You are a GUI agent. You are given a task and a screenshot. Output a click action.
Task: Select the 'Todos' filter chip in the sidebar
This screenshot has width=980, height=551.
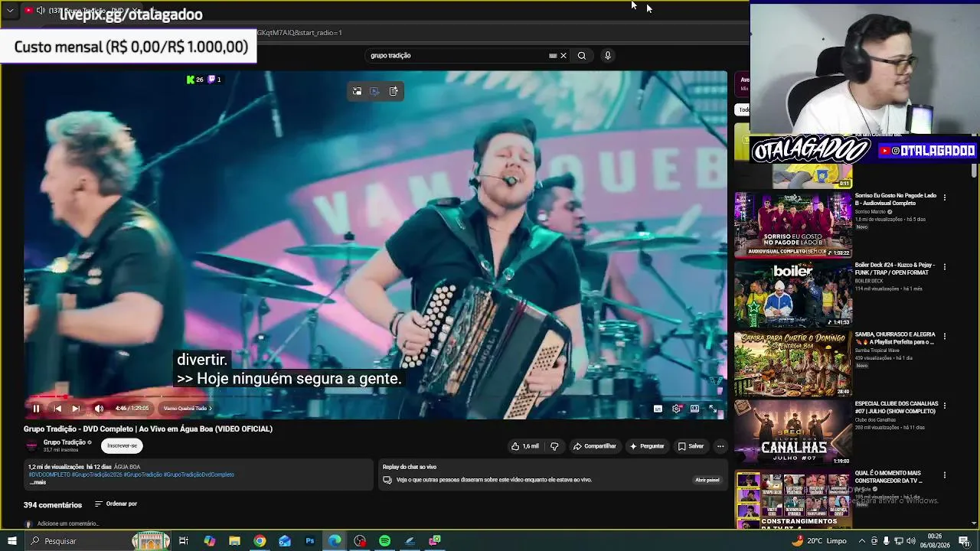[x=743, y=109]
